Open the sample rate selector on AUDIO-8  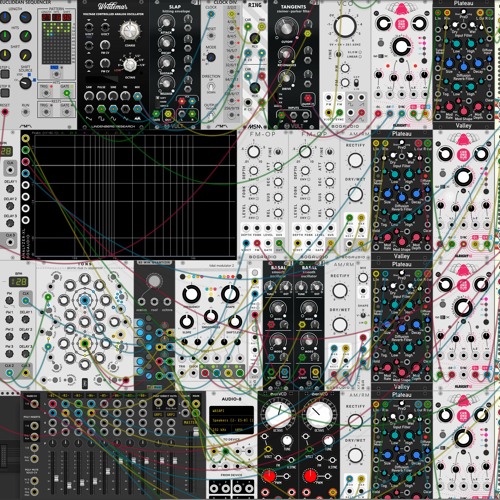click(220, 430)
